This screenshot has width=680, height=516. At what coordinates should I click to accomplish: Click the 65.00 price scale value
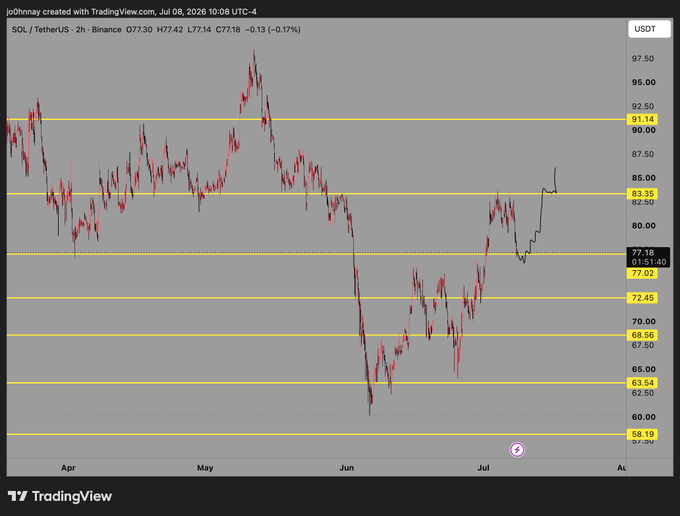click(x=644, y=369)
